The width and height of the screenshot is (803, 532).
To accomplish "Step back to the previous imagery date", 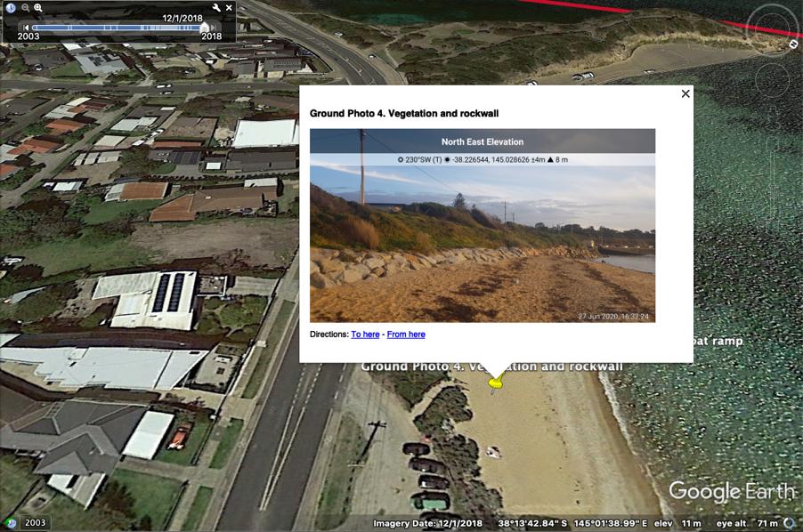I will (26, 27).
